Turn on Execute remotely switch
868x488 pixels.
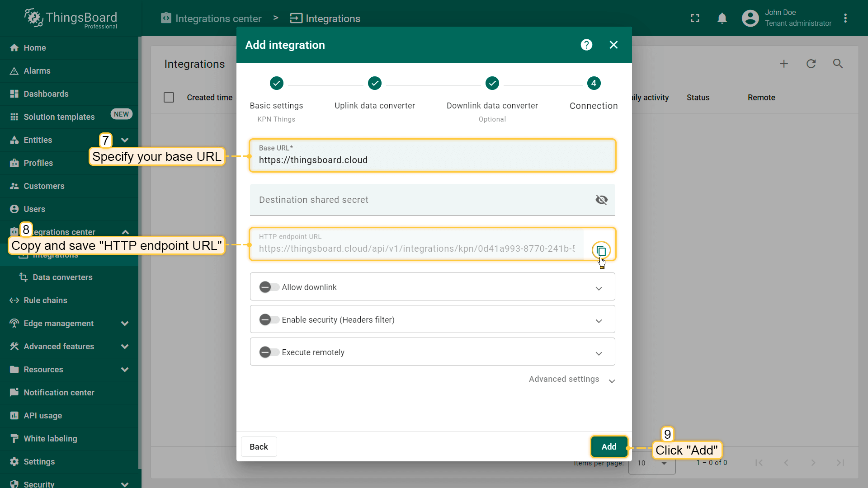coord(269,352)
